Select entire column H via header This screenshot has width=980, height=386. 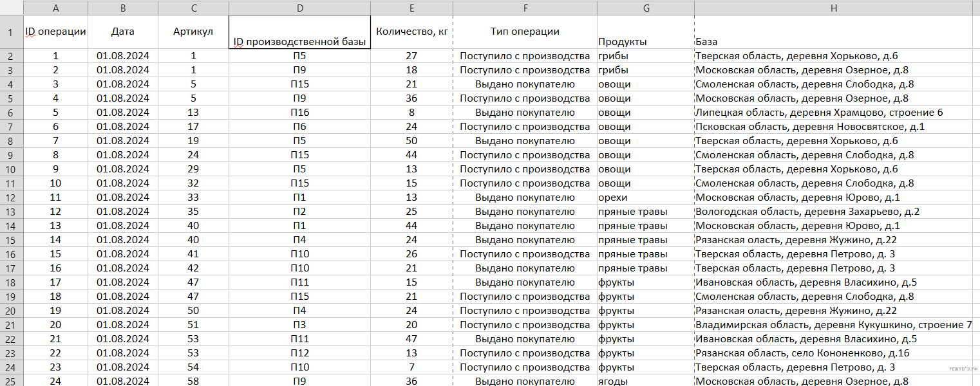833,8
